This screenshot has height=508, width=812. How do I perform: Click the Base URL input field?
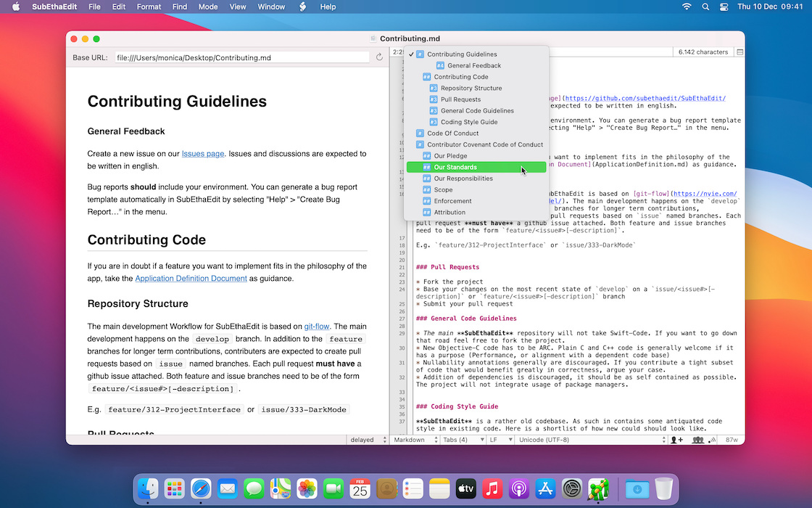click(241, 57)
